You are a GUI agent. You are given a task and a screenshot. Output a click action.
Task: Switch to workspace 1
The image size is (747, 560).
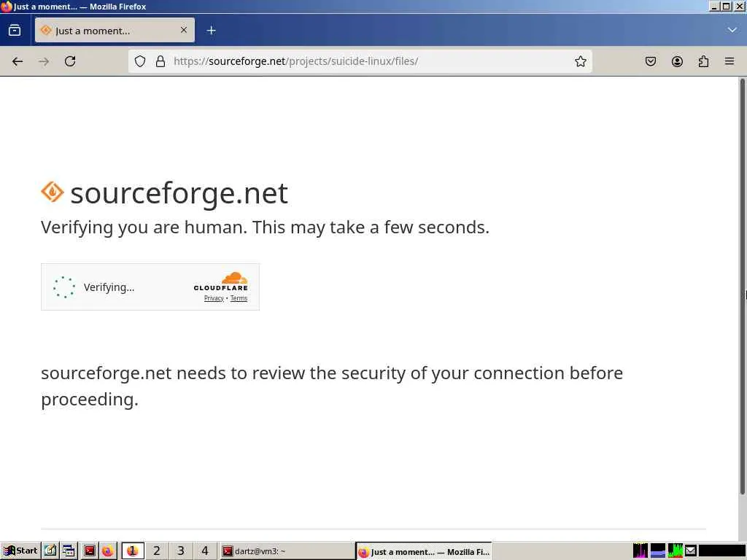coord(133,551)
